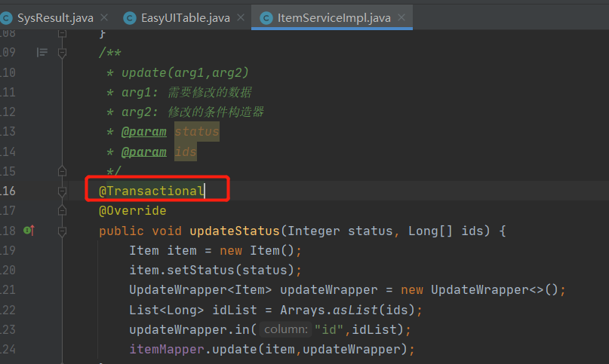Click the highlighted 'status' doc parameter

pyautogui.click(x=196, y=132)
